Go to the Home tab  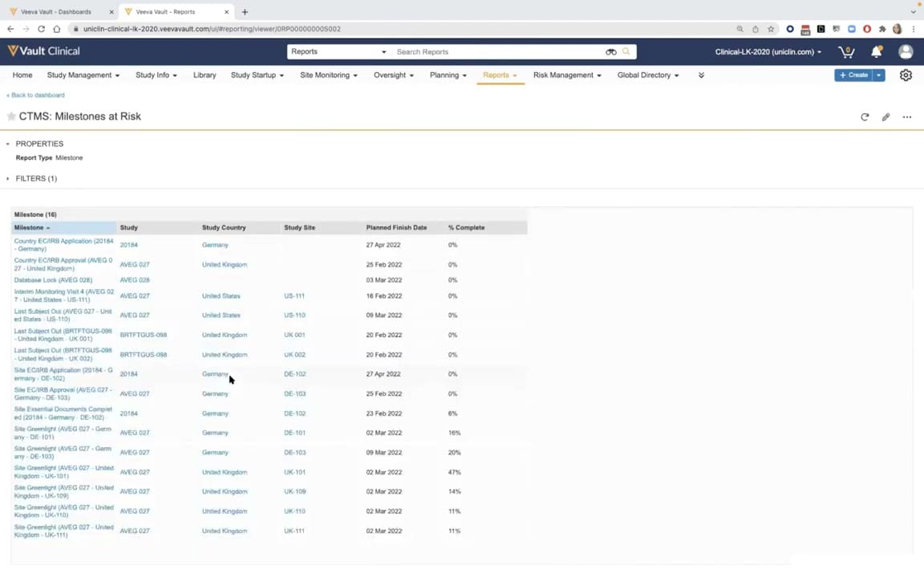pos(22,75)
